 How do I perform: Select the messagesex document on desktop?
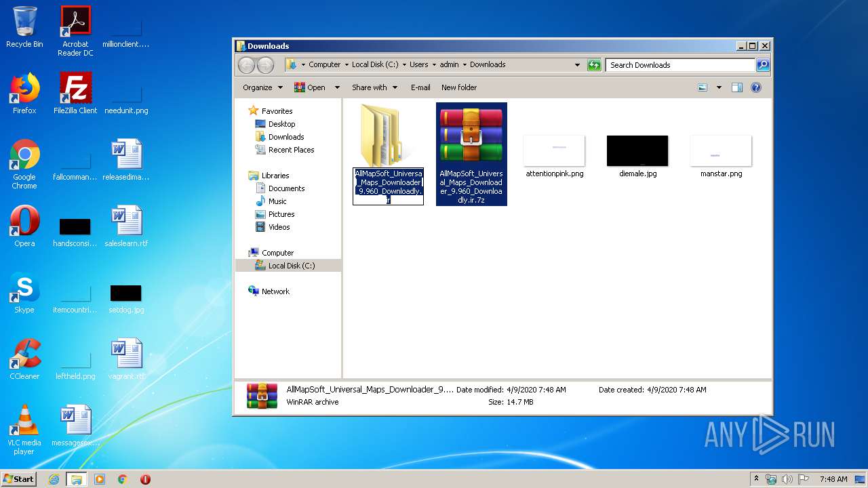tap(75, 426)
